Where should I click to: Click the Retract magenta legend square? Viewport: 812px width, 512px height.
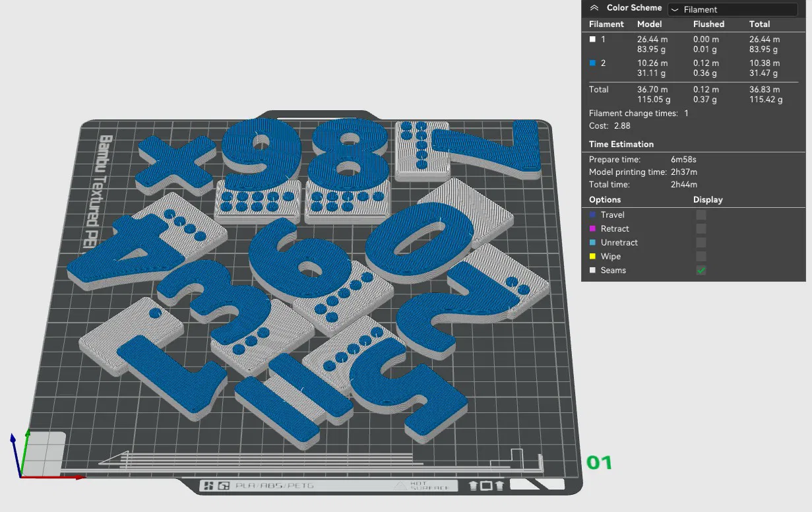click(592, 229)
